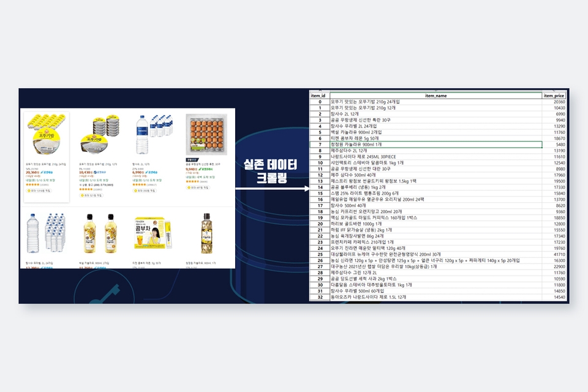Select the item_id column header
Viewport: 588px width, 392px height.
(318, 96)
